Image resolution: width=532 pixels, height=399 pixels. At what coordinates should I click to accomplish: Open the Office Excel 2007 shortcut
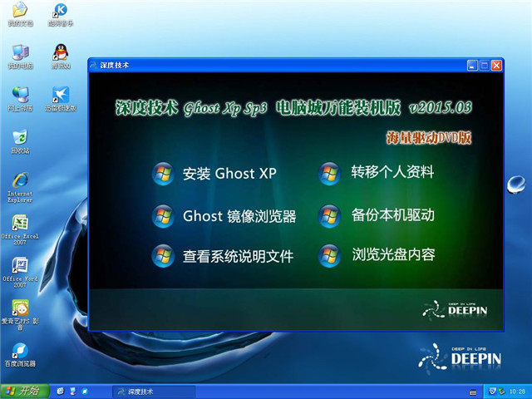coord(20,229)
